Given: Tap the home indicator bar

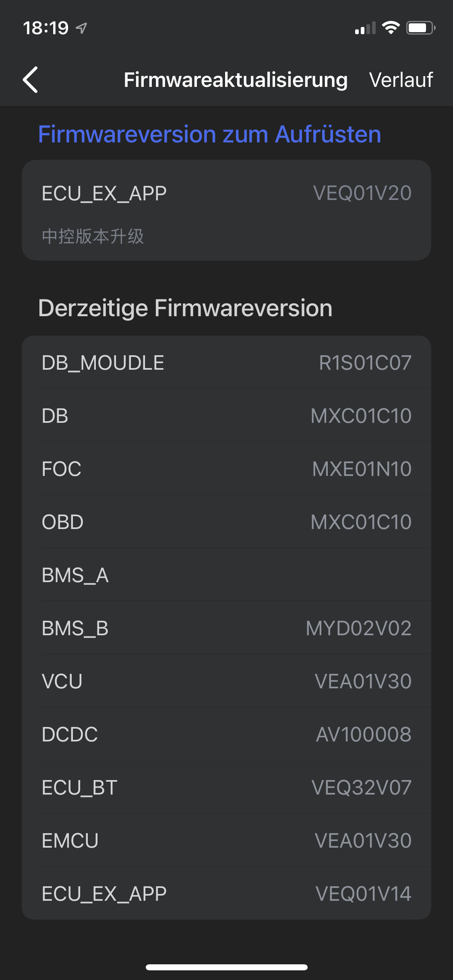Looking at the screenshot, I should tap(226, 967).
